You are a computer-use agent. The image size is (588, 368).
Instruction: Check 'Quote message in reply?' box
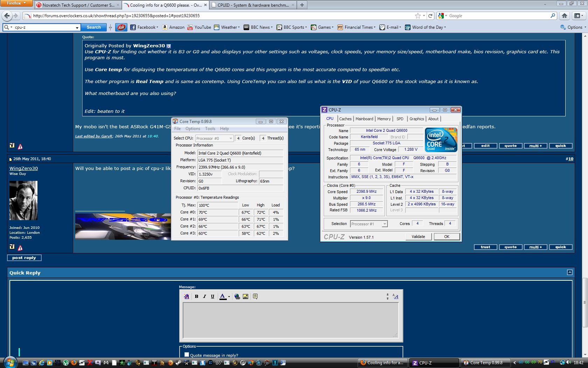(187, 355)
